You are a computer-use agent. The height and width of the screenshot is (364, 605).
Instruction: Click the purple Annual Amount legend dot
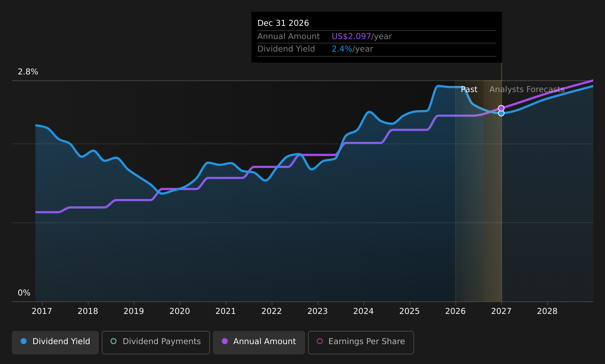point(225,341)
